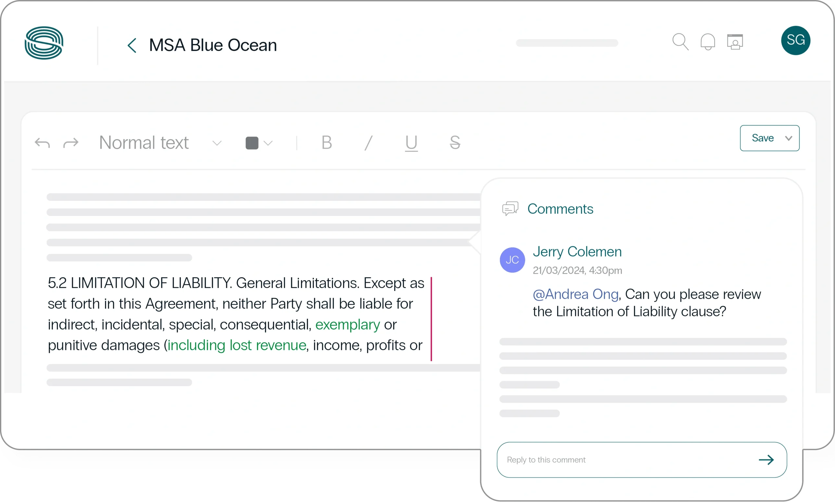
Task: Click the Comments panel heading
Action: coord(560,209)
